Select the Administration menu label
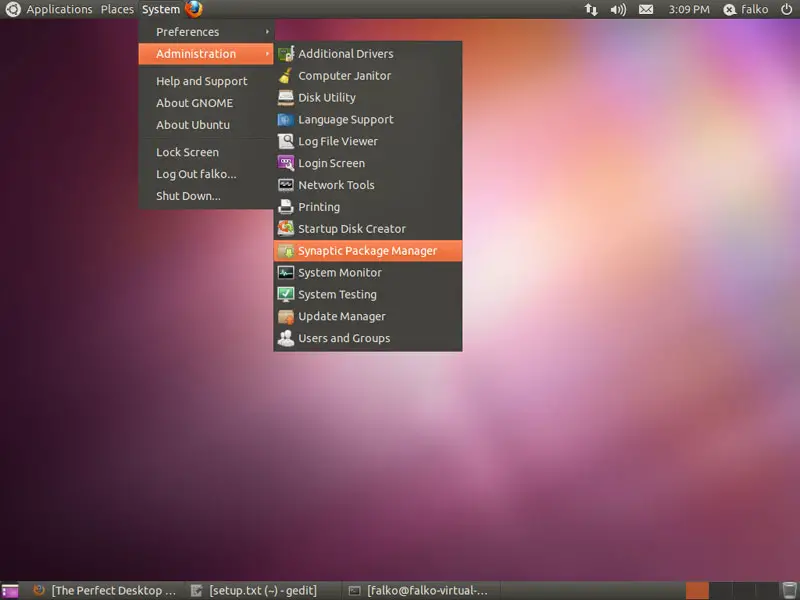The image size is (800, 600). tap(196, 54)
